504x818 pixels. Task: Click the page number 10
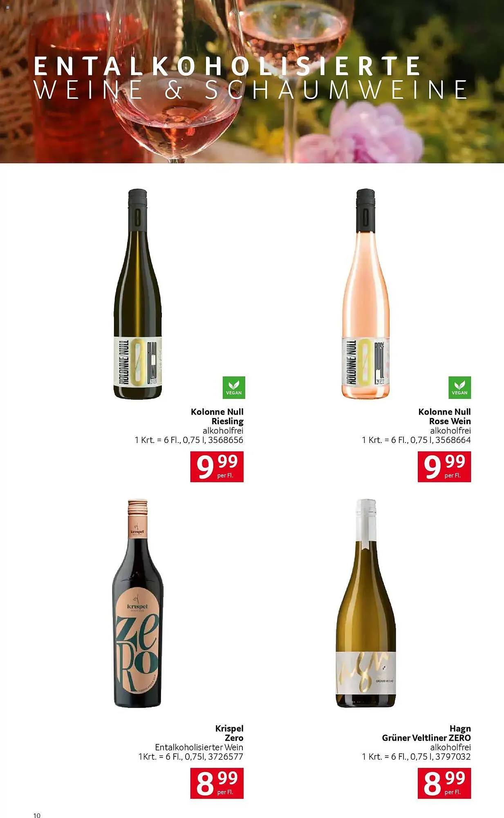[37, 815]
